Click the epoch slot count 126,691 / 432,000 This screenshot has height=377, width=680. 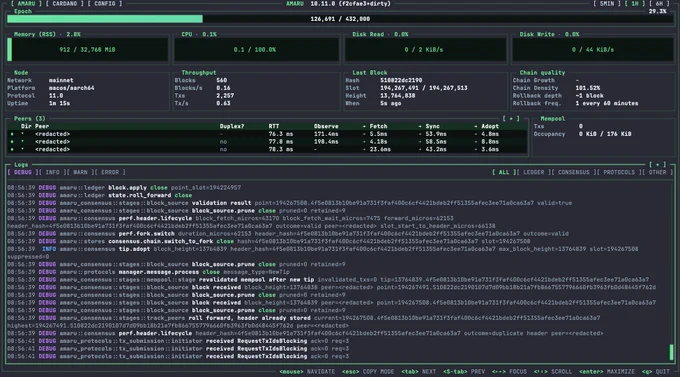click(340, 19)
